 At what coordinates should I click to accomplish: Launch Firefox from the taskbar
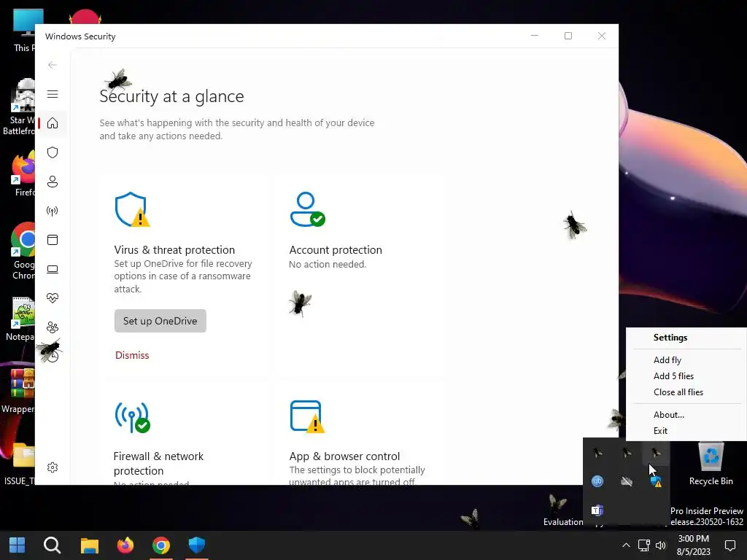tap(125, 545)
